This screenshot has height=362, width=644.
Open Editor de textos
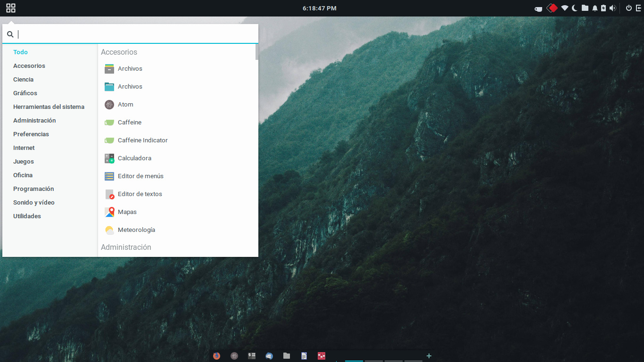coord(140,194)
